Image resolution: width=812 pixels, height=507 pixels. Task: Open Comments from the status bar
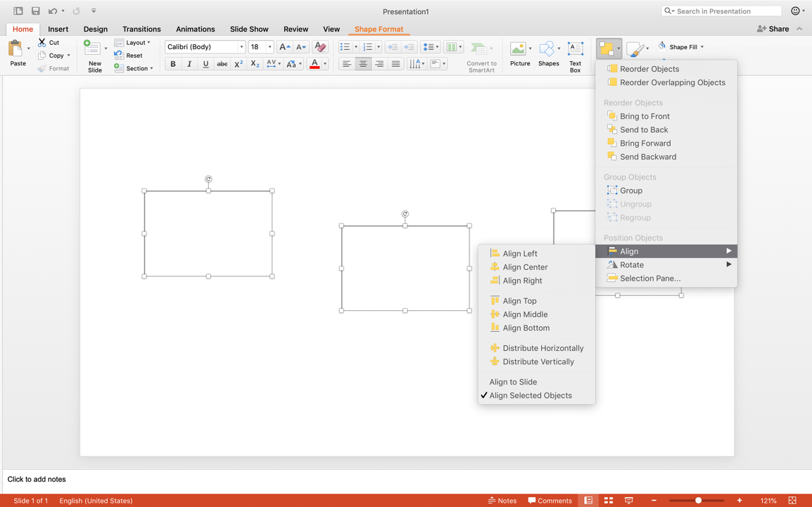point(550,500)
